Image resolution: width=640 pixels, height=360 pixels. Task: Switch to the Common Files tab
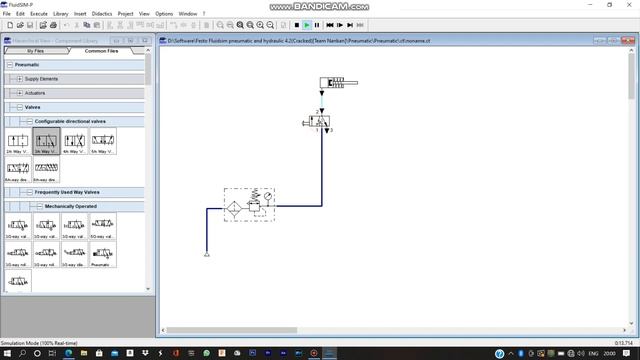[x=101, y=51]
